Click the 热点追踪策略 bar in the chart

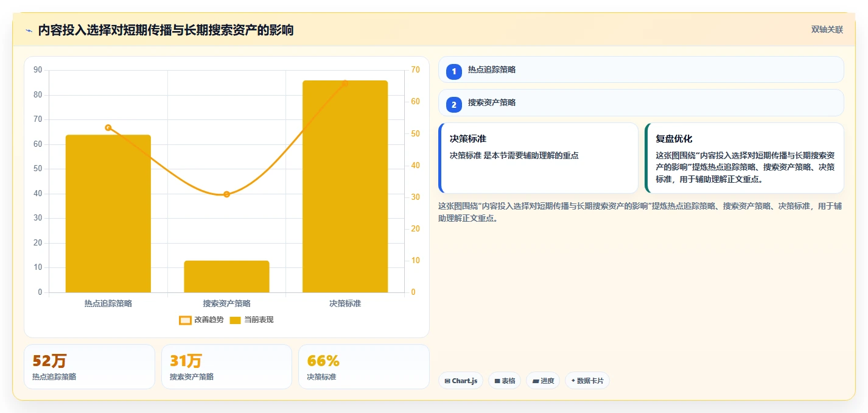click(x=108, y=214)
